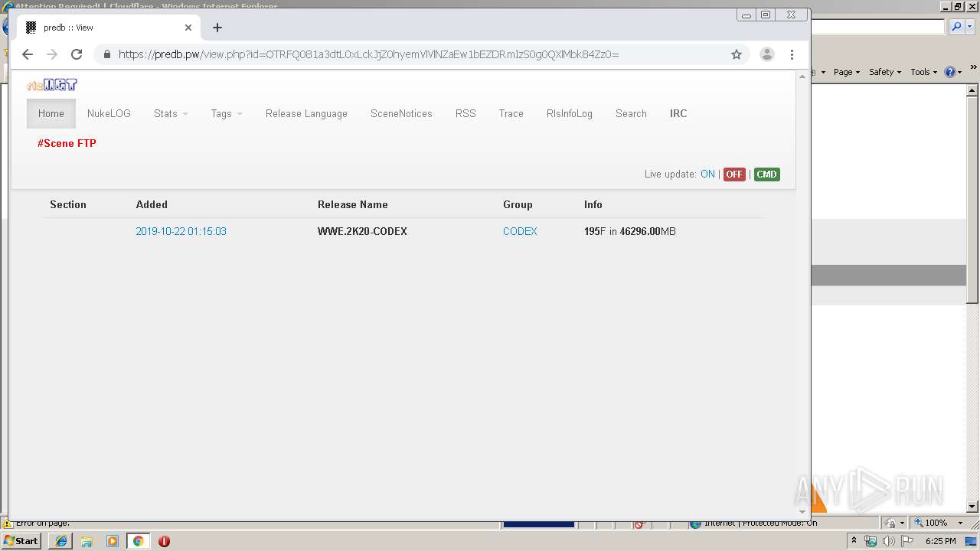
Task: Open Chrome's three-dot menu
Action: tap(792, 54)
